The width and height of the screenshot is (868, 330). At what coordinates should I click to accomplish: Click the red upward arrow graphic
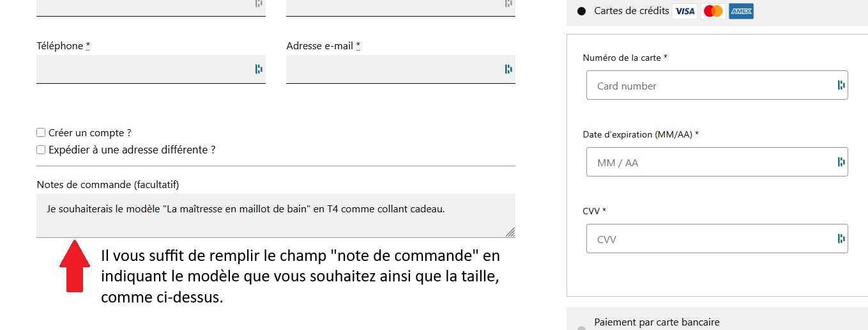[x=75, y=266]
